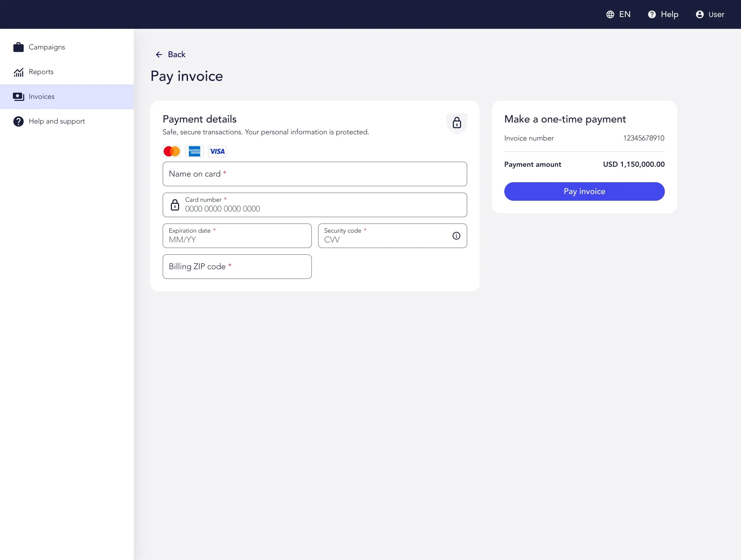Select Invoices in the sidebar

point(67,96)
